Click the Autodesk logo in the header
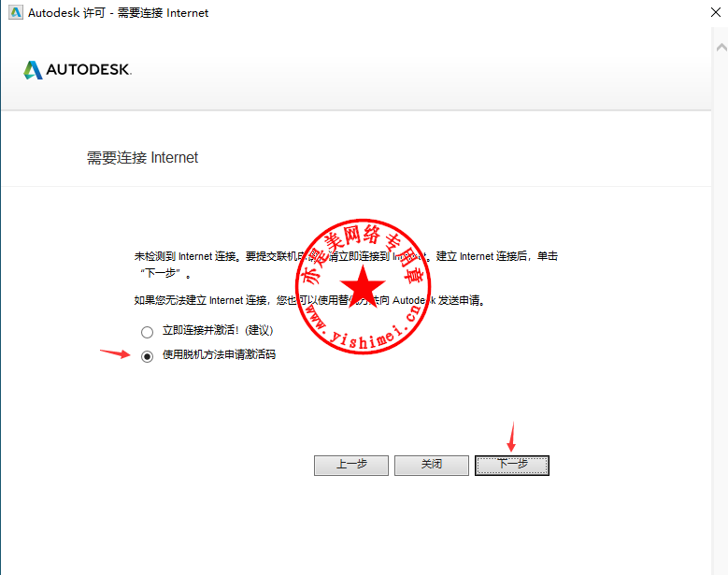 point(78,70)
